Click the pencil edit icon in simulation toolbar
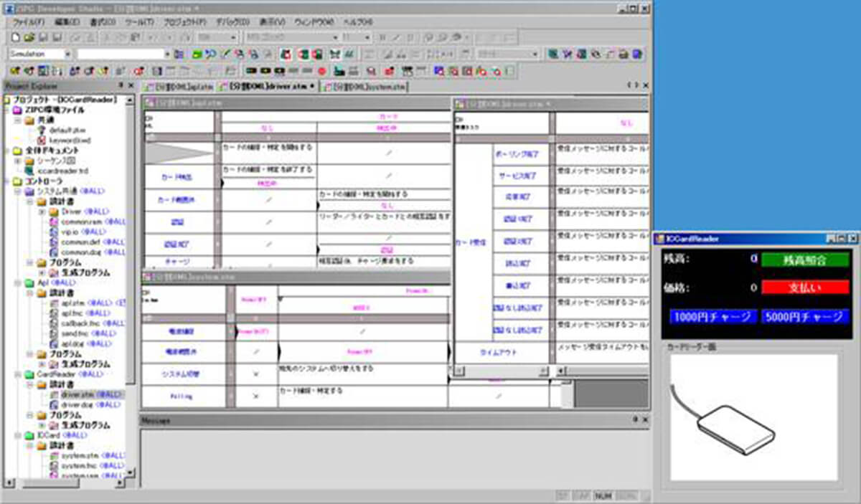 tap(226, 54)
